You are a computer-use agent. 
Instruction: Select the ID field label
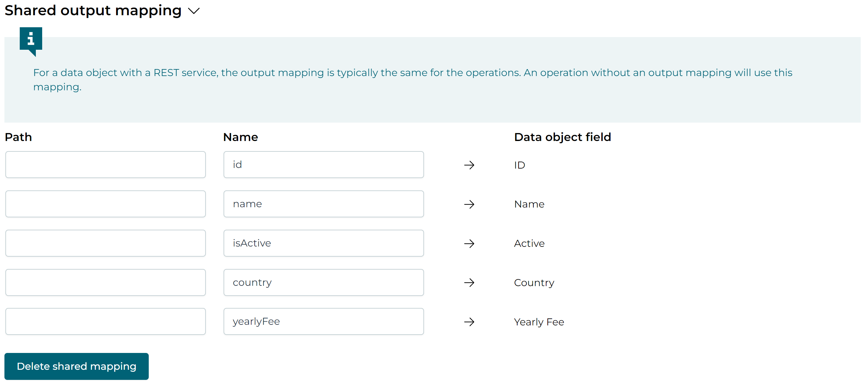(x=519, y=165)
